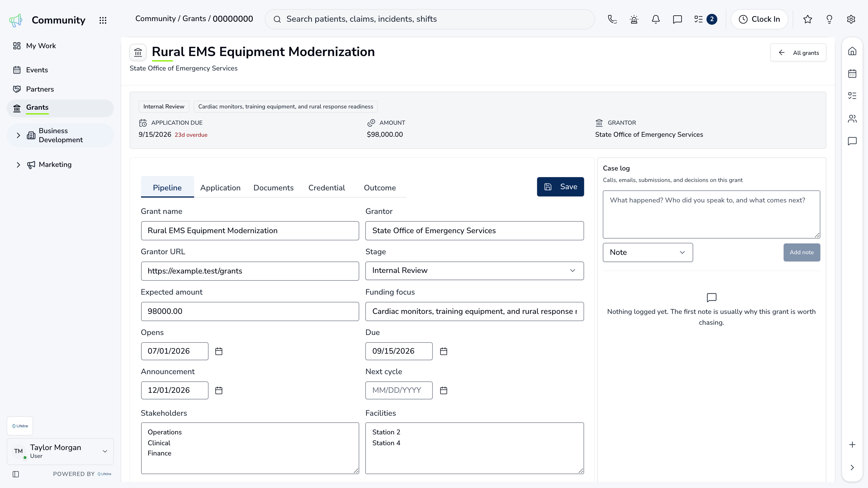This screenshot has height=488, width=868.
Task: Open the people icon in right rail
Action: 852,119
